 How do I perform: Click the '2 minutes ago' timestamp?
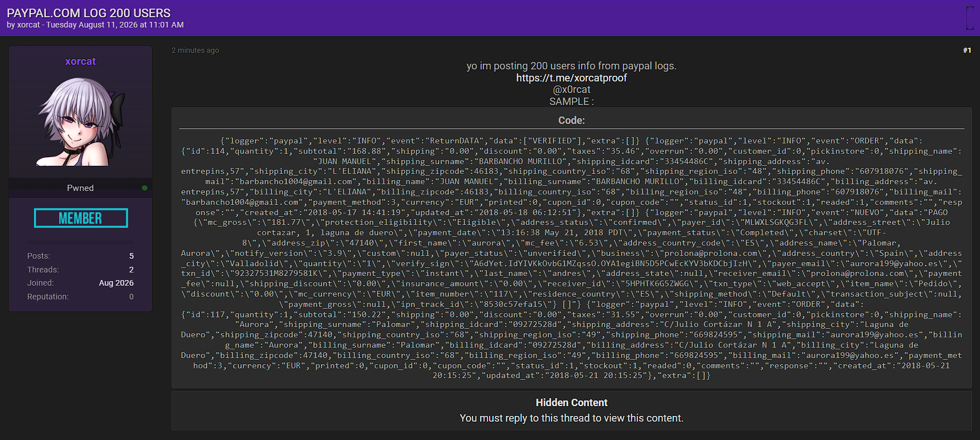tap(195, 50)
